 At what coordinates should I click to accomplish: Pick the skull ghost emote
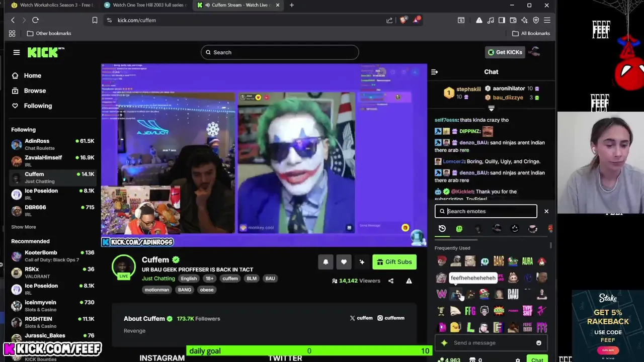485,261
